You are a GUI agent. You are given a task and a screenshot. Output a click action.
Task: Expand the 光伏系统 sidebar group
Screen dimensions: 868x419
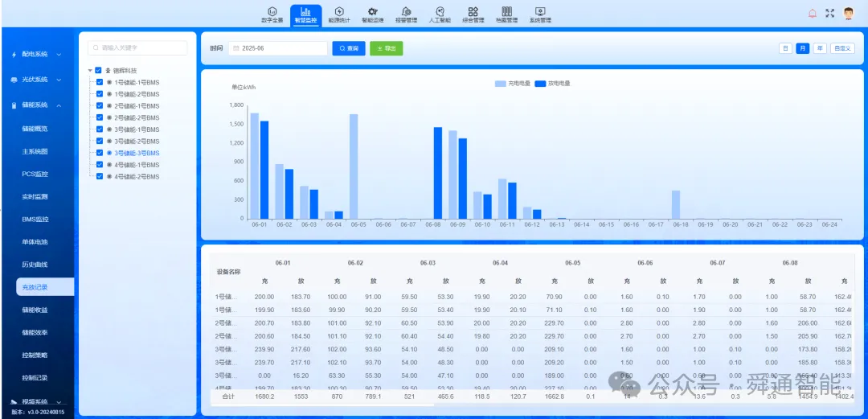tap(36, 80)
